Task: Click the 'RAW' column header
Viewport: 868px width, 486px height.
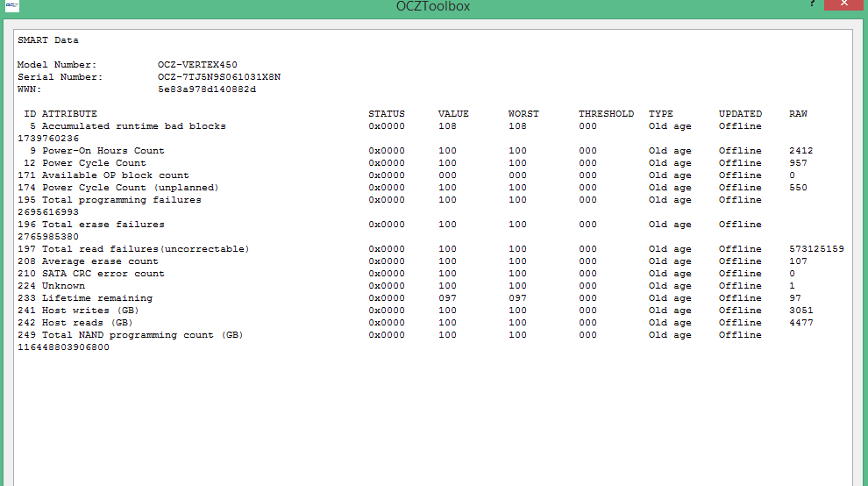Action: click(798, 113)
